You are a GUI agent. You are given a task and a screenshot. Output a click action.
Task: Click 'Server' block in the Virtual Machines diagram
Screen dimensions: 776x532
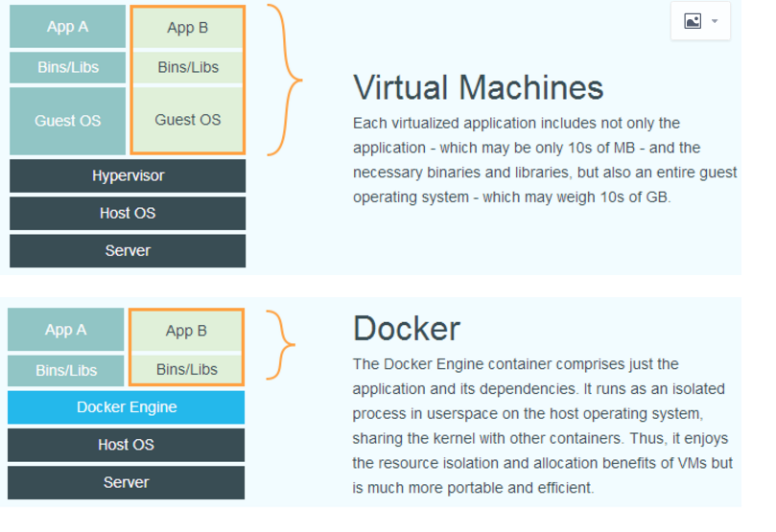[128, 251]
